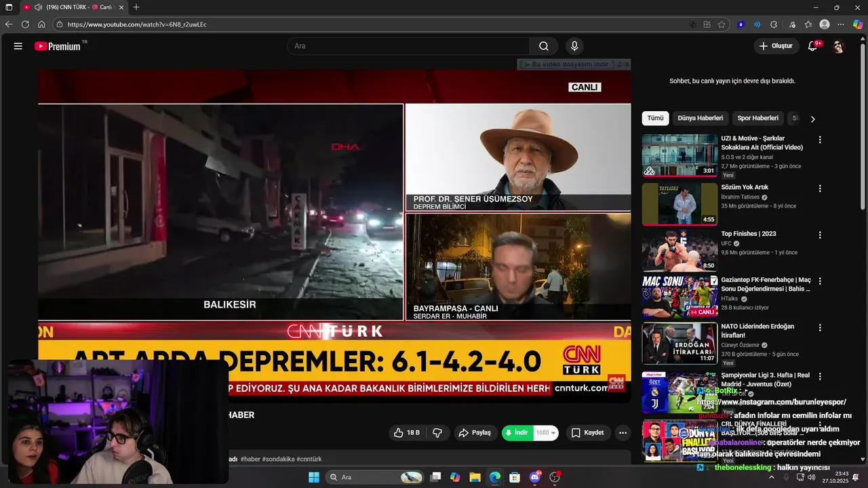Select the Tümü filter chip
Image resolution: width=868 pixels, height=488 pixels.
pos(655,118)
